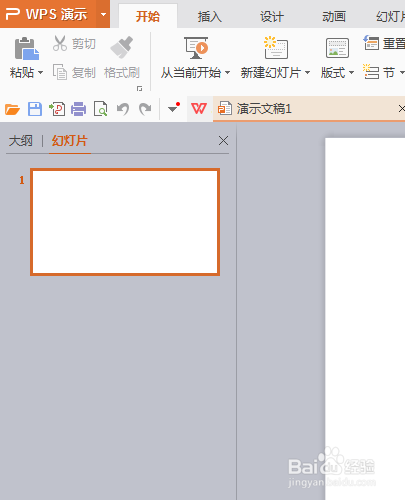
Task: Click the 剪切 cut label
Action: (x=84, y=44)
